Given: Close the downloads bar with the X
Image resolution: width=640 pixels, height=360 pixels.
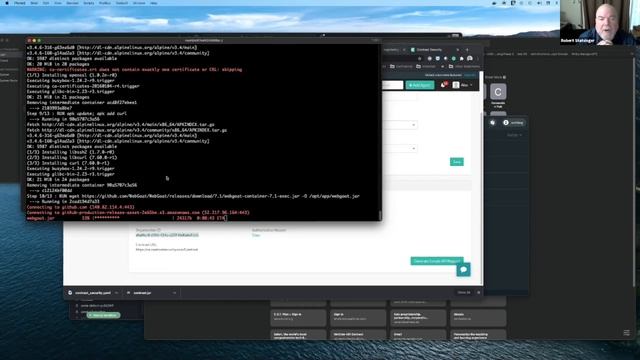Looking at the screenshot, I should coord(478,293).
